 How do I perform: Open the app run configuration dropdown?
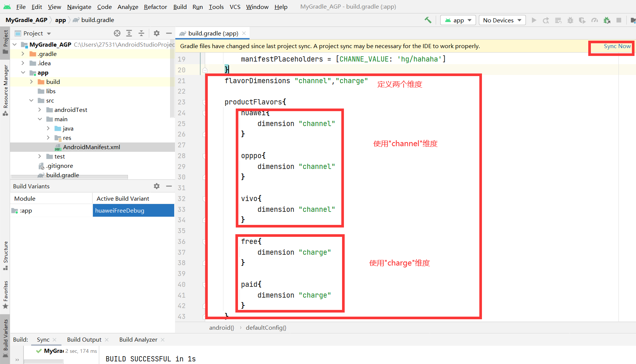[458, 20]
